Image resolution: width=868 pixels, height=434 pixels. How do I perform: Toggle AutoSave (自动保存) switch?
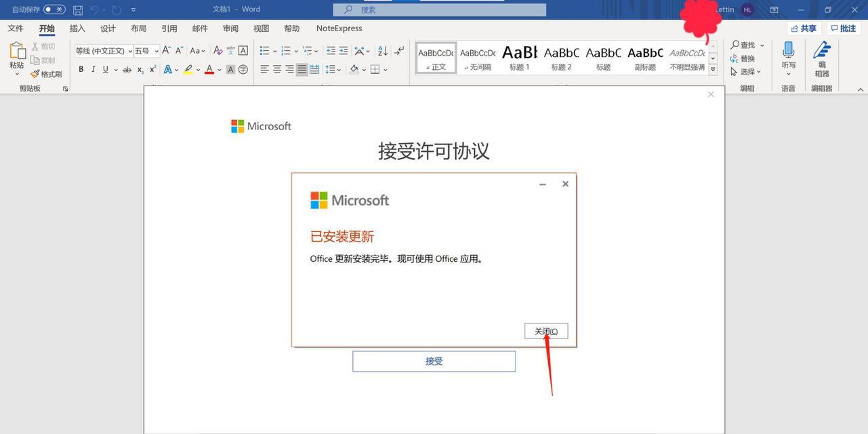coord(54,9)
